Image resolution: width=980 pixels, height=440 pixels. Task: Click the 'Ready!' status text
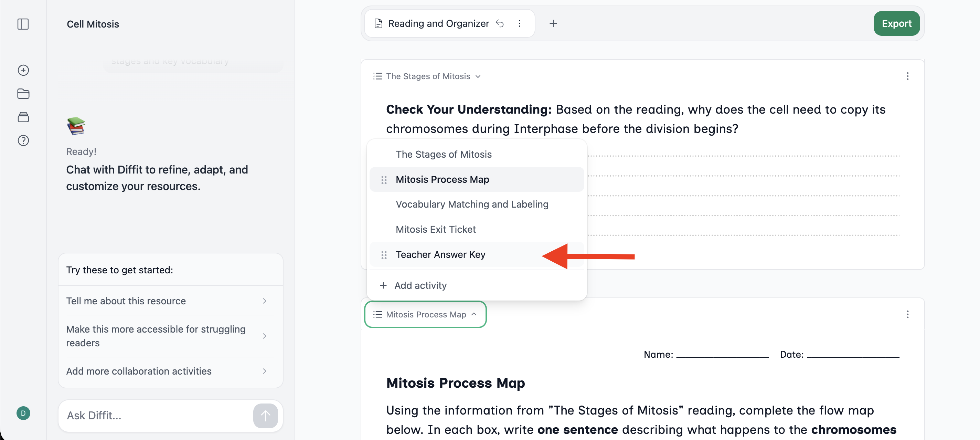tap(81, 151)
